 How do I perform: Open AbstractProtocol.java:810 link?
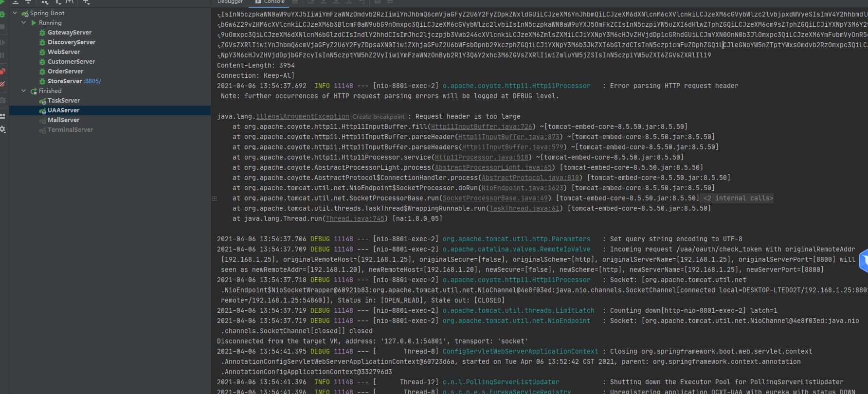pyautogui.click(x=530, y=178)
